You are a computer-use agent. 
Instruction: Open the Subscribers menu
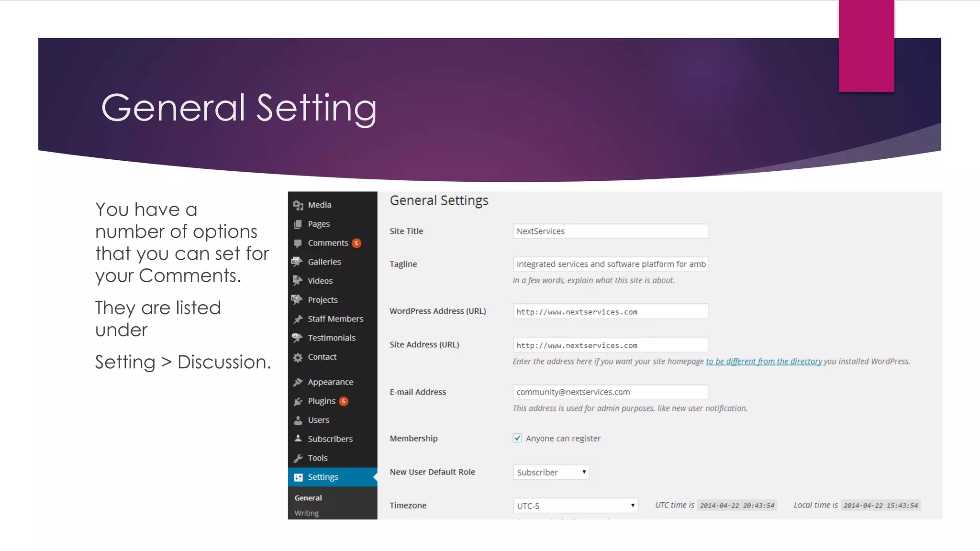333,439
